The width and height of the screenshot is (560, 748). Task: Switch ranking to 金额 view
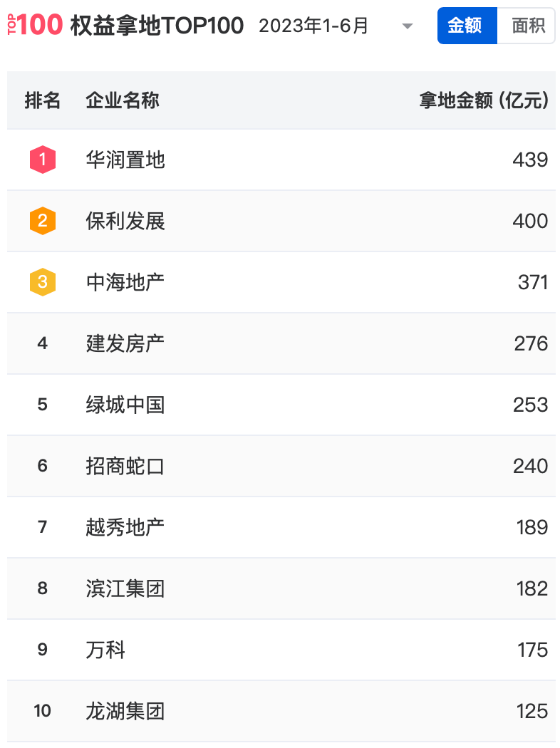click(x=467, y=25)
